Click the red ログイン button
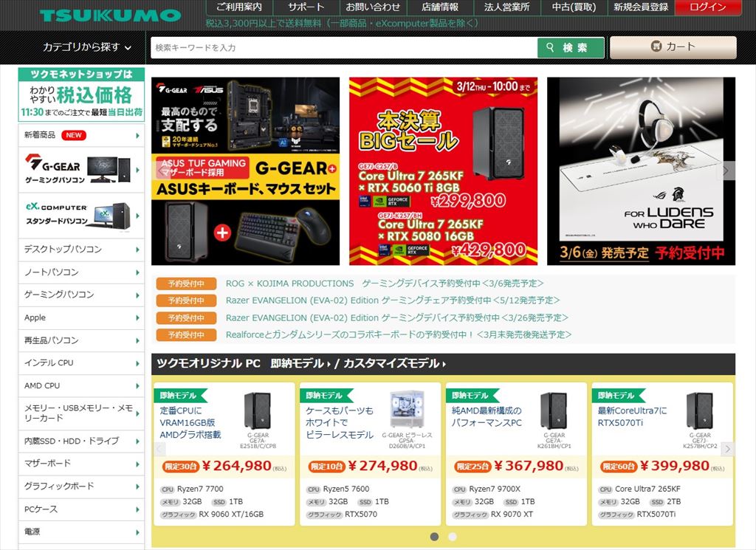 [x=708, y=7]
